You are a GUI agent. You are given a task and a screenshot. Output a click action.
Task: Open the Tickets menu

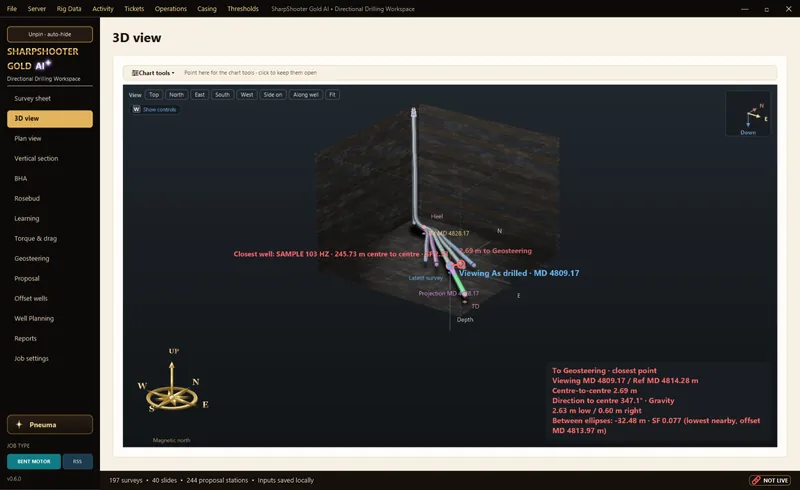134,9
